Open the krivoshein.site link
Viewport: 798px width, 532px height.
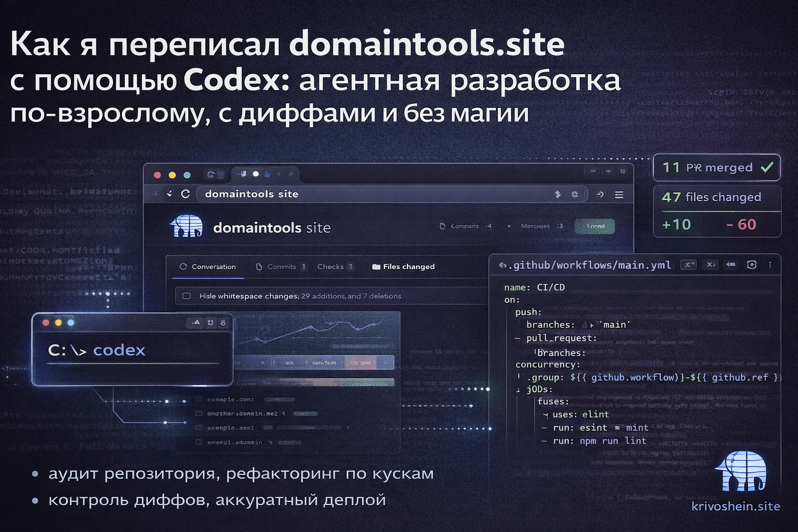tap(736, 507)
